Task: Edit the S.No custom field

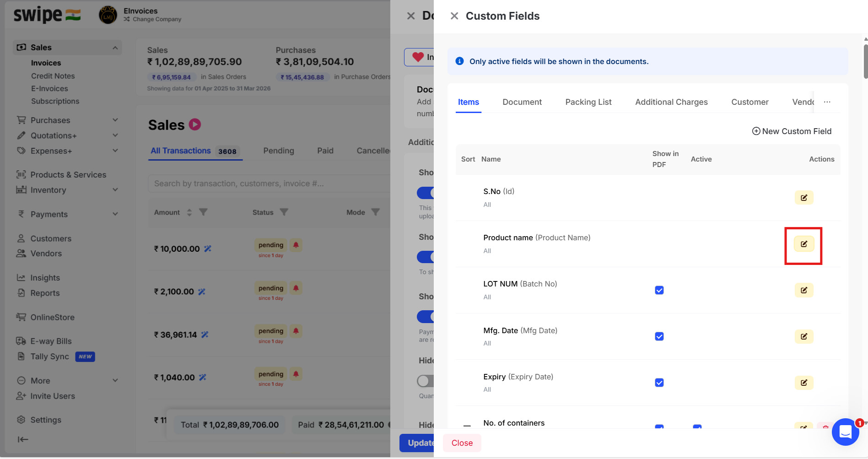Action: [803, 198]
